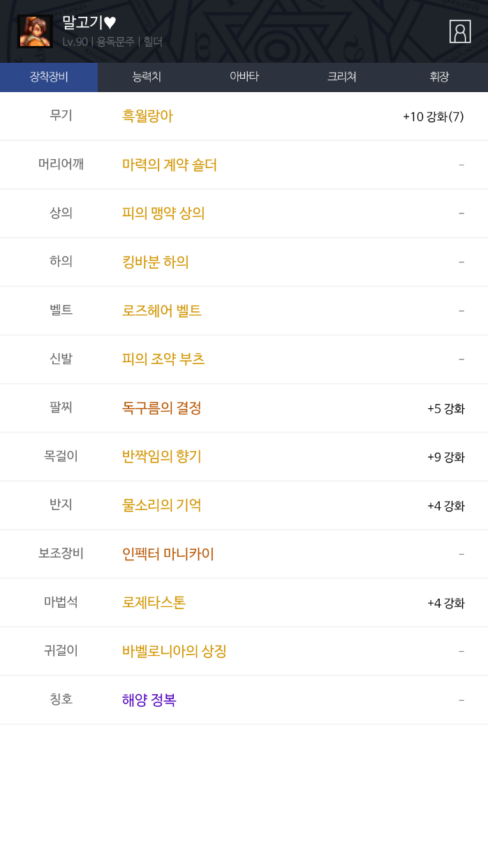Select the magic stone 로제타스톤
Viewport: 488px width, 868px height.
[154, 603]
